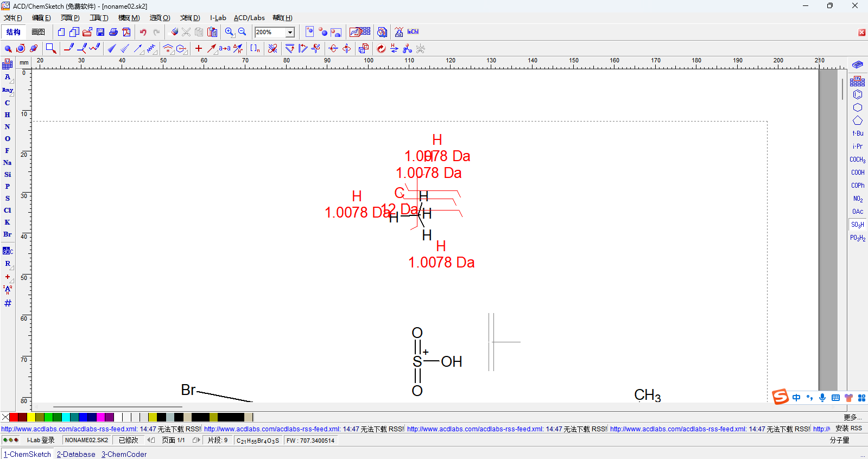Select the up stereo wedge bond tool

point(112,48)
